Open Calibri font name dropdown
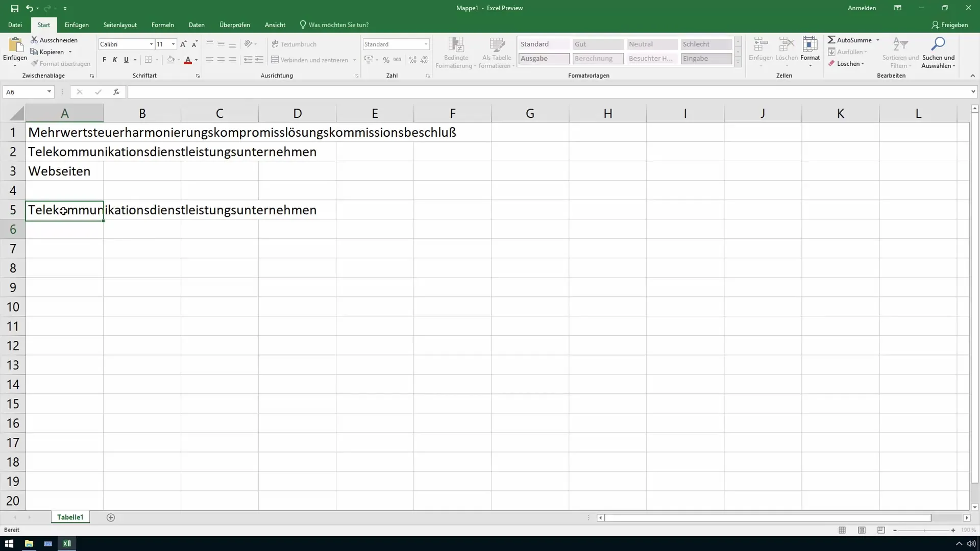 (151, 44)
